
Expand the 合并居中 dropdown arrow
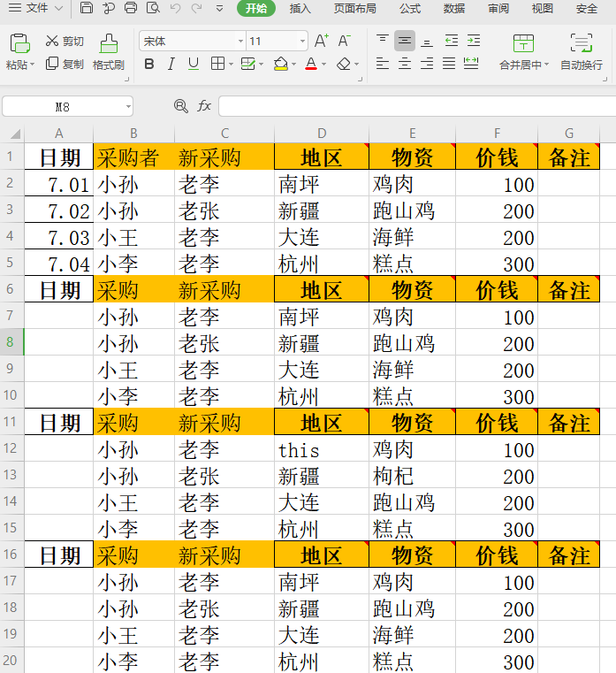pyautogui.click(x=546, y=65)
